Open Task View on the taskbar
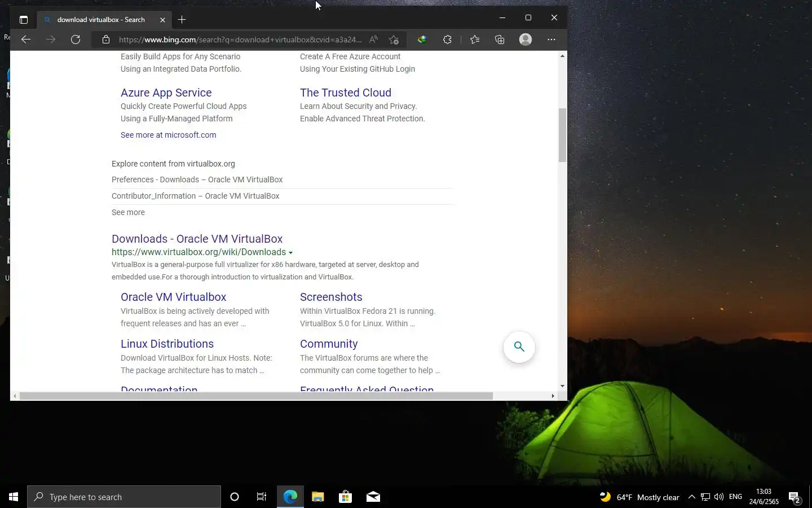 (x=262, y=497)
